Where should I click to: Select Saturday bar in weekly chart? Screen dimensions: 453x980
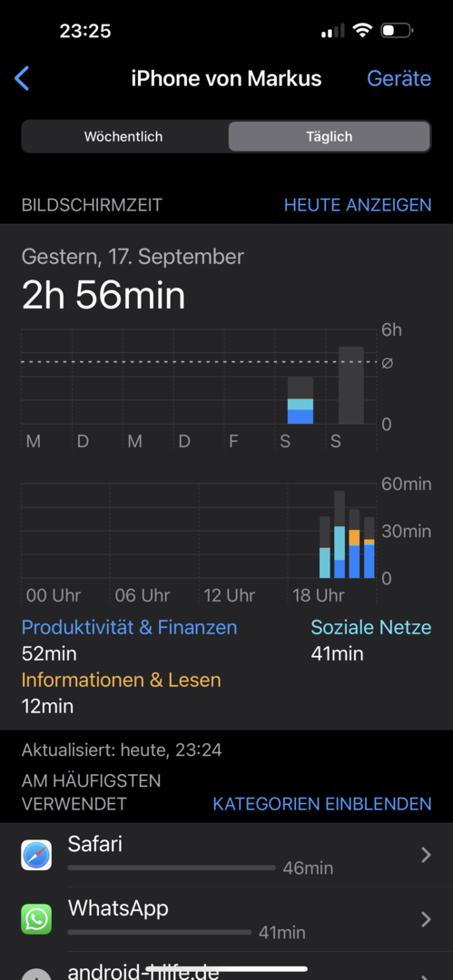(x=300, y=401)
